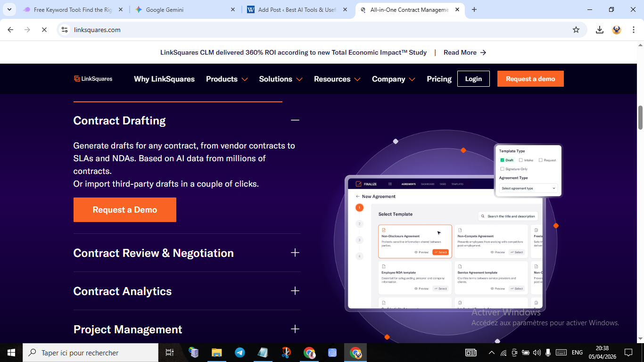Bookmark this page with the star
644x362 pixels.
point(576,30)
